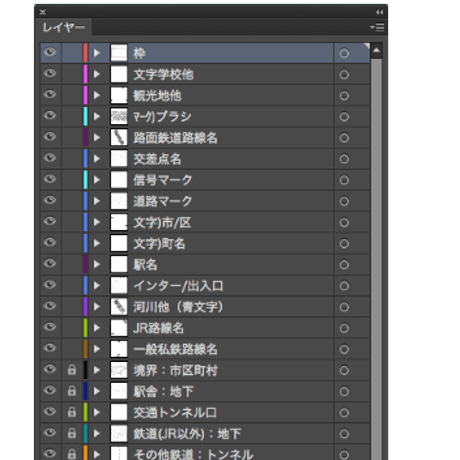
Task: Expand the 一般私鉄路線名 layer
Action: [x=97, y=349]
